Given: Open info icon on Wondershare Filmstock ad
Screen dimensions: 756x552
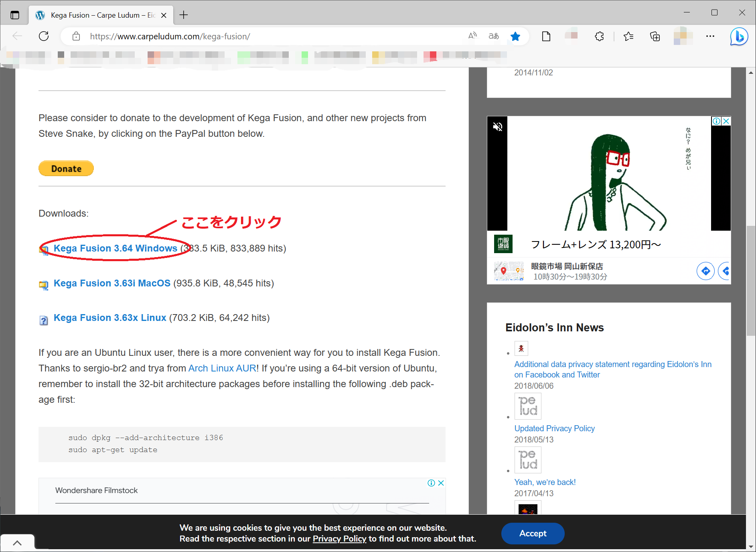Looking at the screenshot, I should click(431, 483).
